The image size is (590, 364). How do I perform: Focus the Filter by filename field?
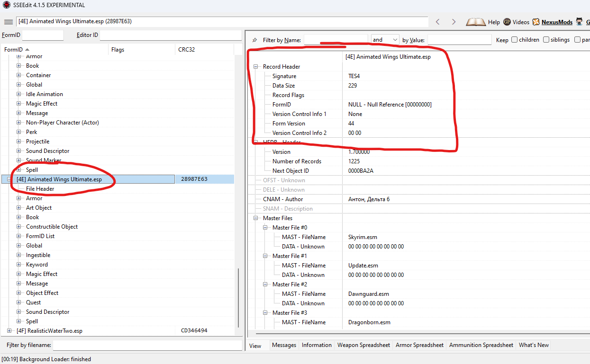[x=147, y=345]
